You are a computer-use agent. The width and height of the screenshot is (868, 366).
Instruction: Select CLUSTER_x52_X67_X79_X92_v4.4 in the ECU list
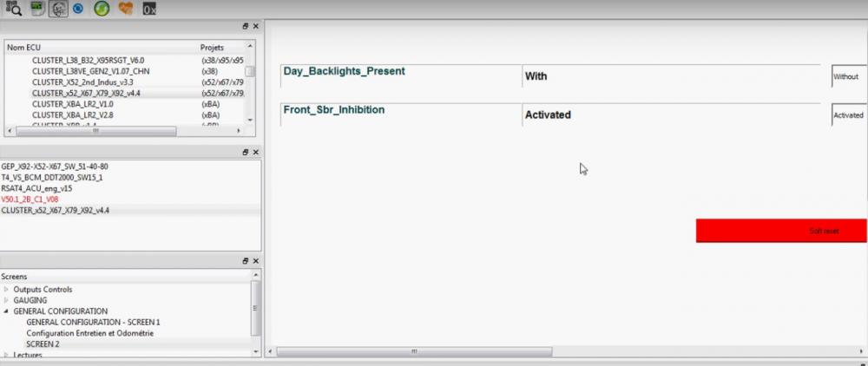click(x=86, y=94)
